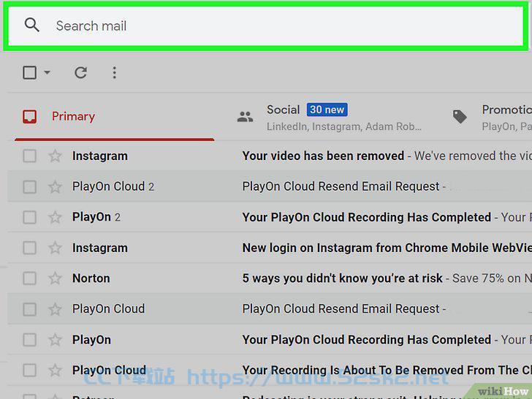The height and width of the screenshot is (399, 532).
Task: Open the Promotions tab
Action: click(489, 117)
